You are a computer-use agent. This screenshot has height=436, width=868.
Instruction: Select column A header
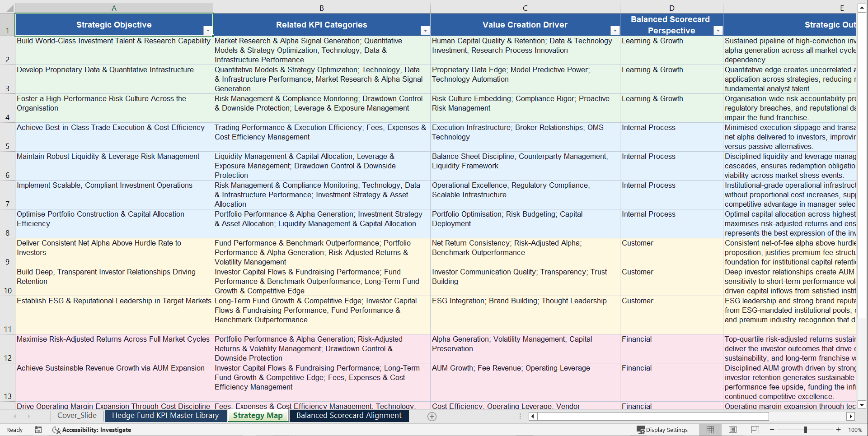coord(114,8)
